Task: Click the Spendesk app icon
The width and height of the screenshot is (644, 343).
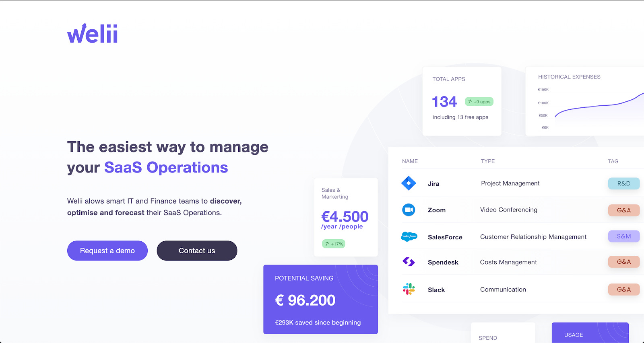Action: [409, 262]
